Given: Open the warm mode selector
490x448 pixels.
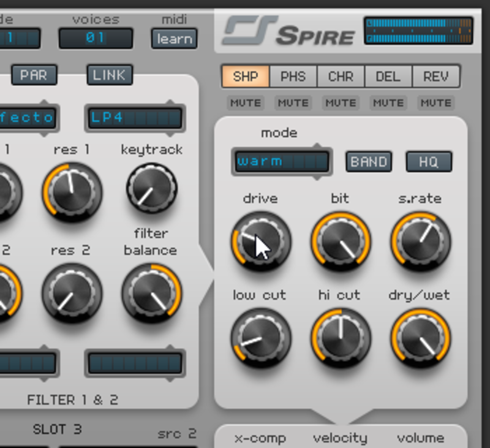Looking at the screenshot, I should click(282, 162).
